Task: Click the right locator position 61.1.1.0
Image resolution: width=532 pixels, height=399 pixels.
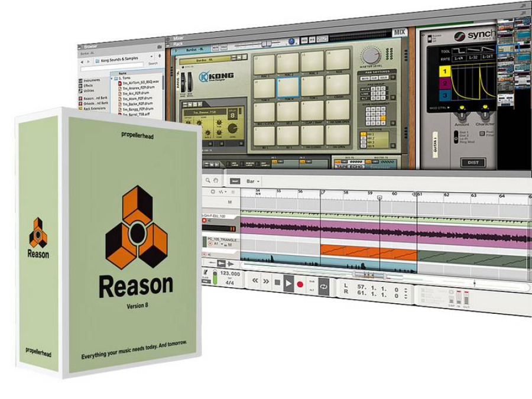Action: 378,295
